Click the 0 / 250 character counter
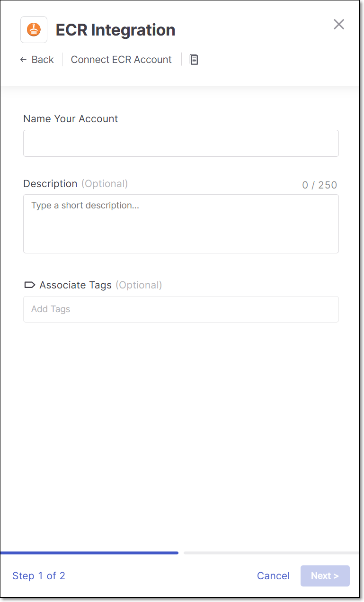The height and width of the screenshot is (602, 364). [x=320, y=185]
